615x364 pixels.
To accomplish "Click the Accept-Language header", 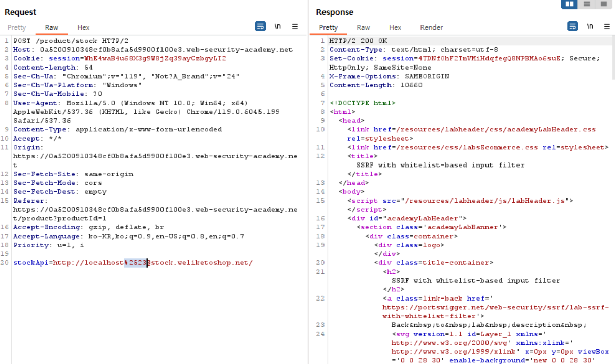I will [128, 236].
